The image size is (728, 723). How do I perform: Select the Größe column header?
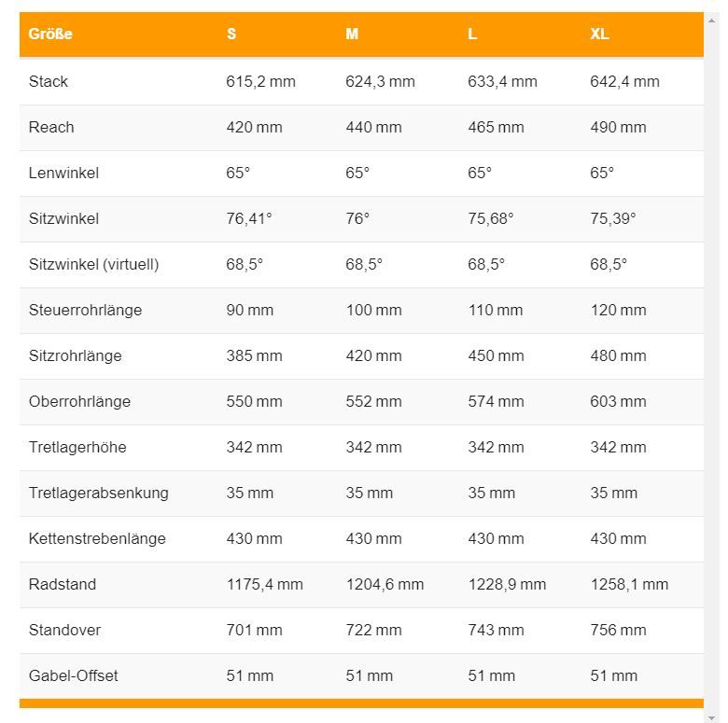[x=50, y=34]
